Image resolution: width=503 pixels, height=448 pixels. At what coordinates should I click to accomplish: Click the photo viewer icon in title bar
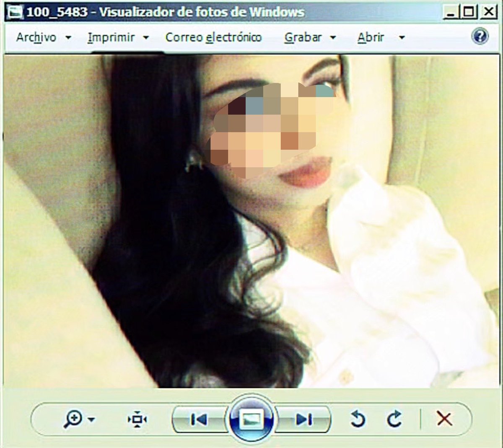click(15, 12)
